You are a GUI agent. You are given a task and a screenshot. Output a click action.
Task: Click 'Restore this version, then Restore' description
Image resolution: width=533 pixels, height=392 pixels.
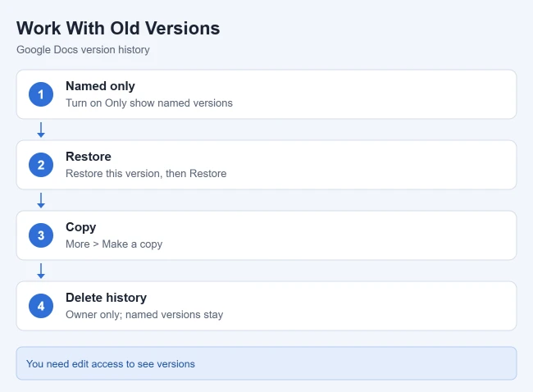146,173
